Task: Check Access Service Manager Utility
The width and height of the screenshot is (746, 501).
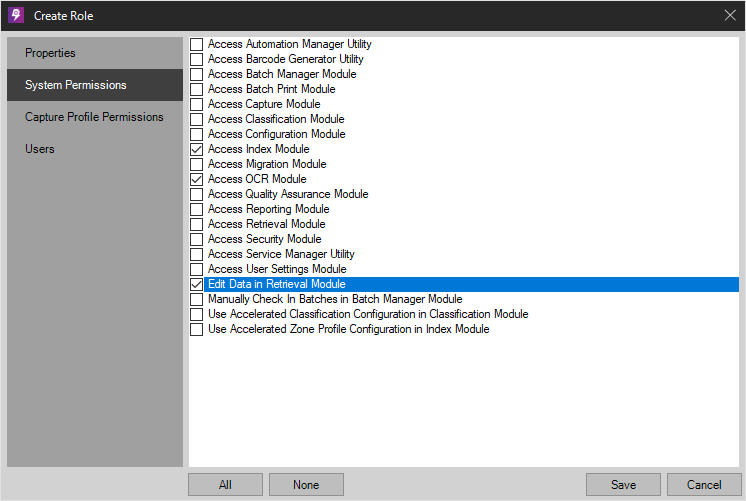Action: click(x=196, y=254)
